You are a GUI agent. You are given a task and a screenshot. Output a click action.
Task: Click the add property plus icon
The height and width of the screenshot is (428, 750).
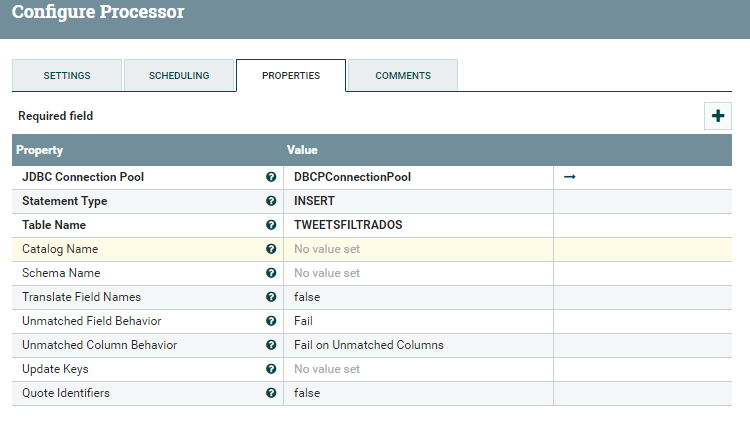coord(717,116)
